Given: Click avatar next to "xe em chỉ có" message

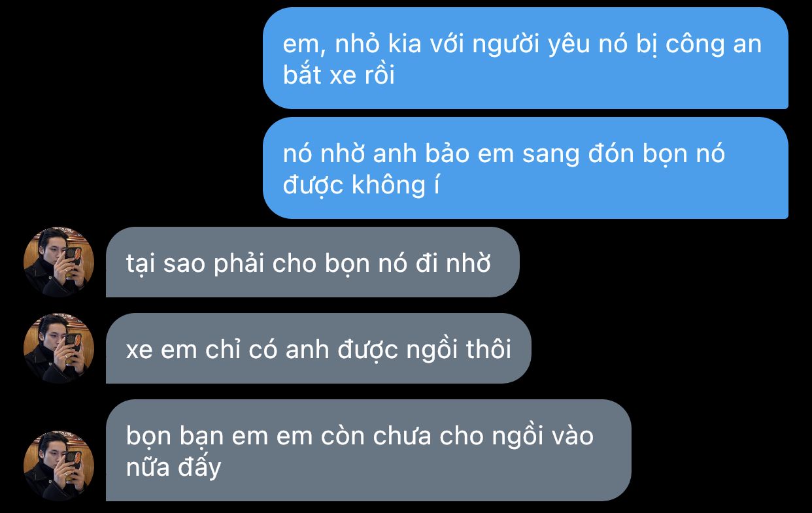Looking at the screenshot, I should pyautogui.click(x=59, y=348).
